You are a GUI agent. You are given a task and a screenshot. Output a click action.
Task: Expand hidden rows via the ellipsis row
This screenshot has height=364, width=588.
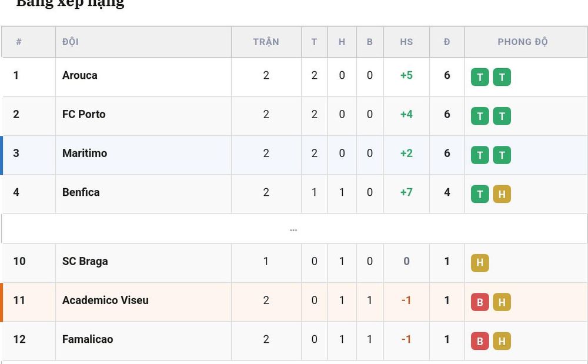[293, 229]
